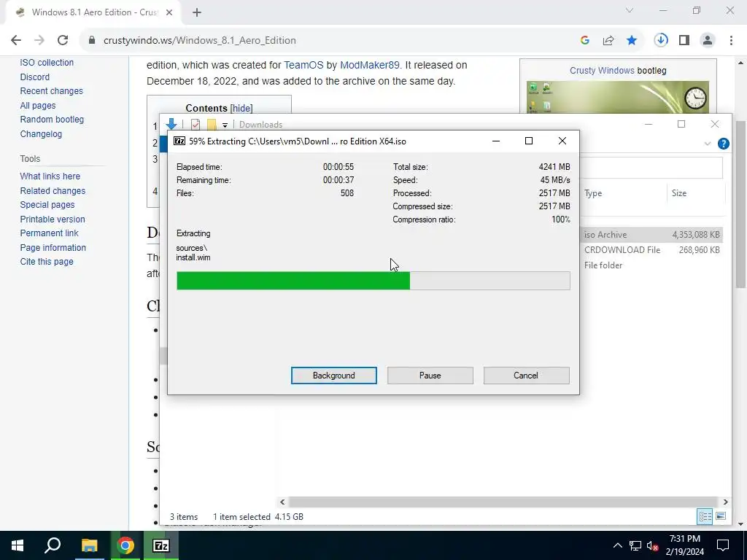The height and width of the screenshot is (560, 747).
Task: Click the site lock icon in address bar
Action: pos(92,41)
